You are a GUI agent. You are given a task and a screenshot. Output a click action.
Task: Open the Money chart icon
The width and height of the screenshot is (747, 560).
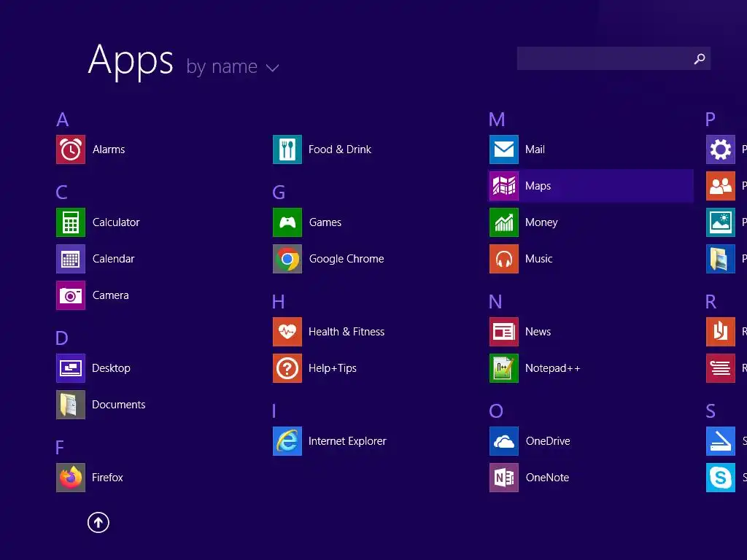tap(504, 222)
